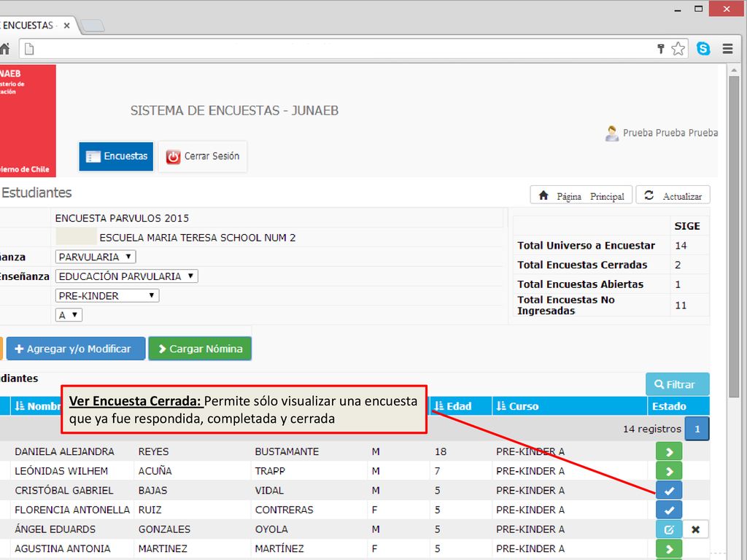Bookmark page with star icon

(678, 49)
